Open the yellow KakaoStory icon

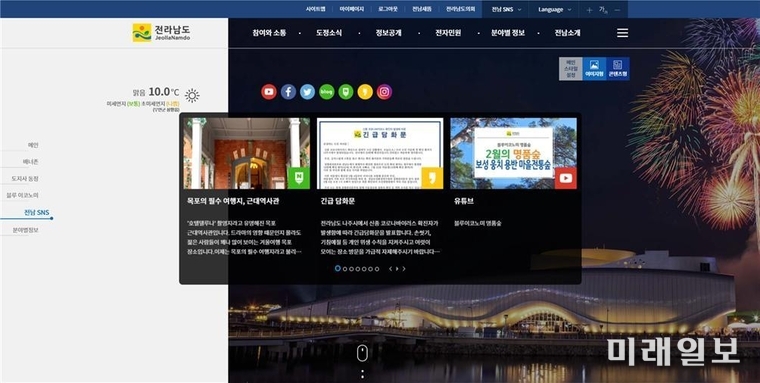click(365, 92)
